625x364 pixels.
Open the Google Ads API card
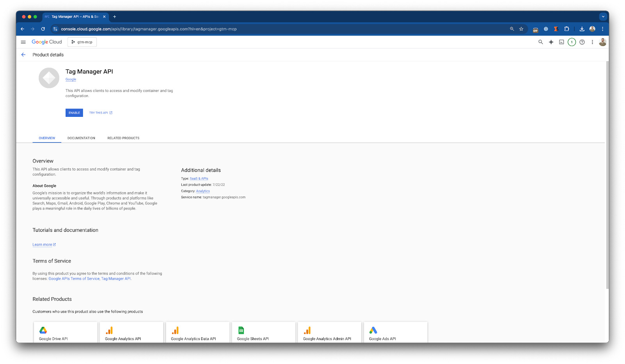(x=396, y=332)
